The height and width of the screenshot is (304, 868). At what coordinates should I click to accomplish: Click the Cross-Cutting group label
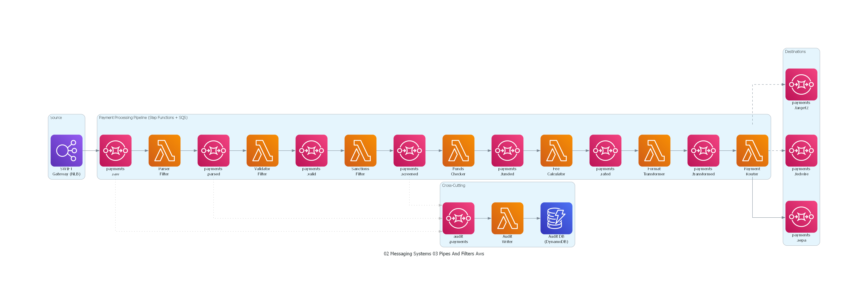tap(453, 185)
